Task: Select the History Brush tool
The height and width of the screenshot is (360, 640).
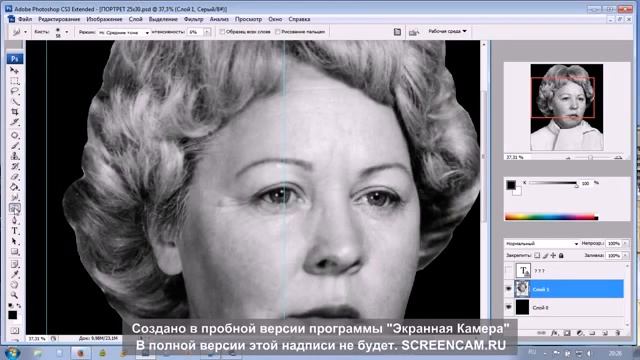Action: click(x=14, y=166)
